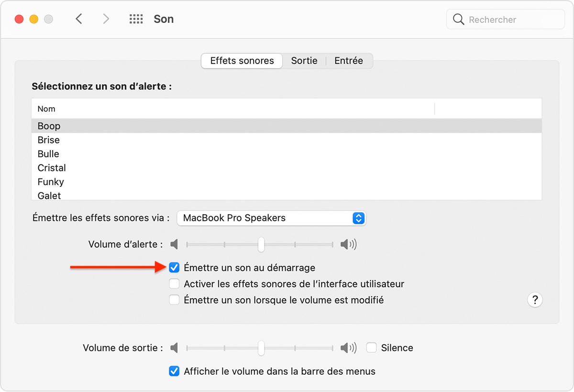
Task: Click the loud speaker icon for output volume
Action: pos(348,348)
